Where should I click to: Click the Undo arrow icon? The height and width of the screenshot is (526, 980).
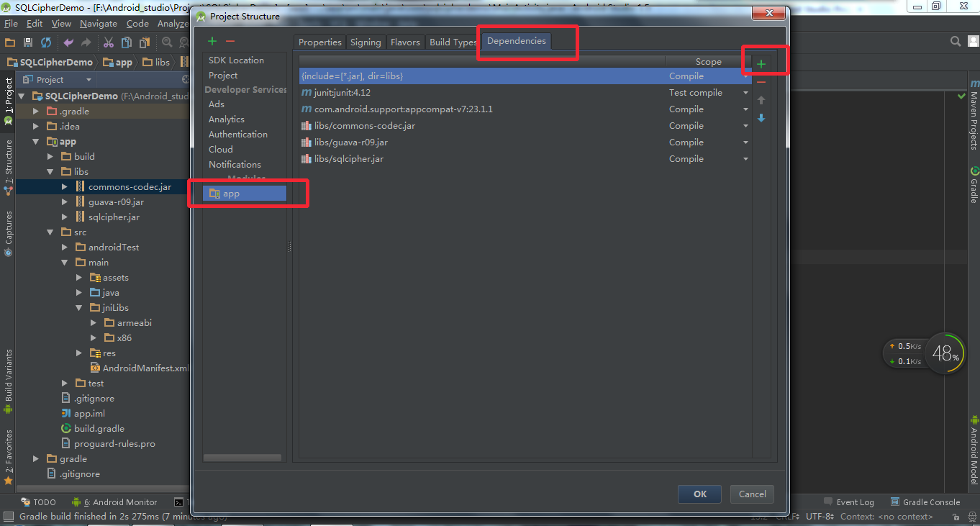[68, 42]
